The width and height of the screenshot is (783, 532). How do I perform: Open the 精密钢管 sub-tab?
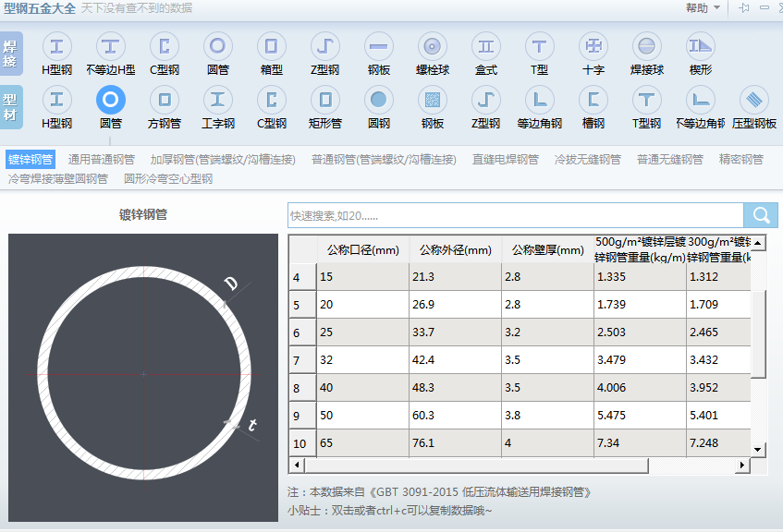click(741, 160)
